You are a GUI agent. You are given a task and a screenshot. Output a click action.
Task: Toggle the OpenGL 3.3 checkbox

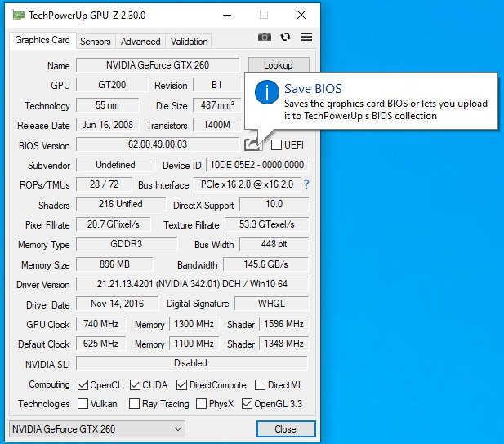click(247, 404)
